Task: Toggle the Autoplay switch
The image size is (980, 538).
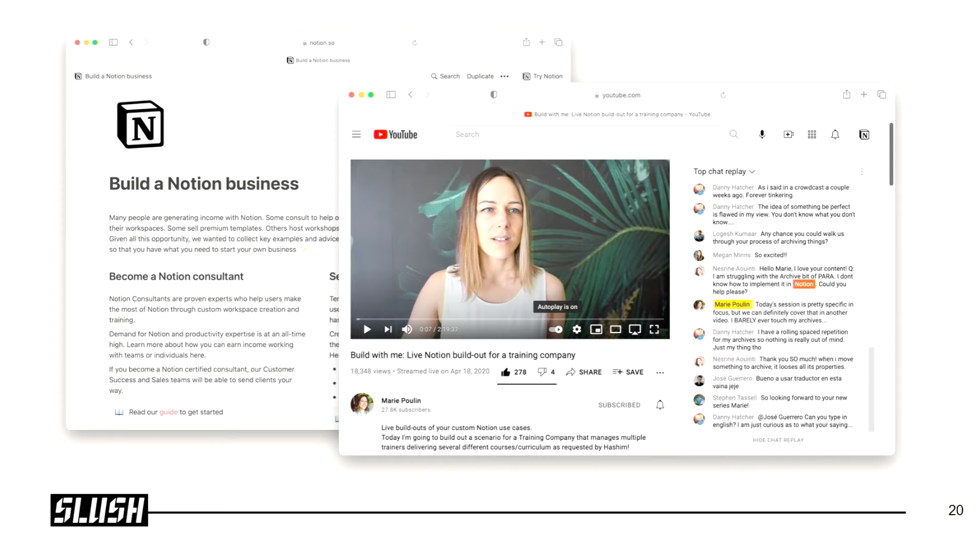Action: 556,329
